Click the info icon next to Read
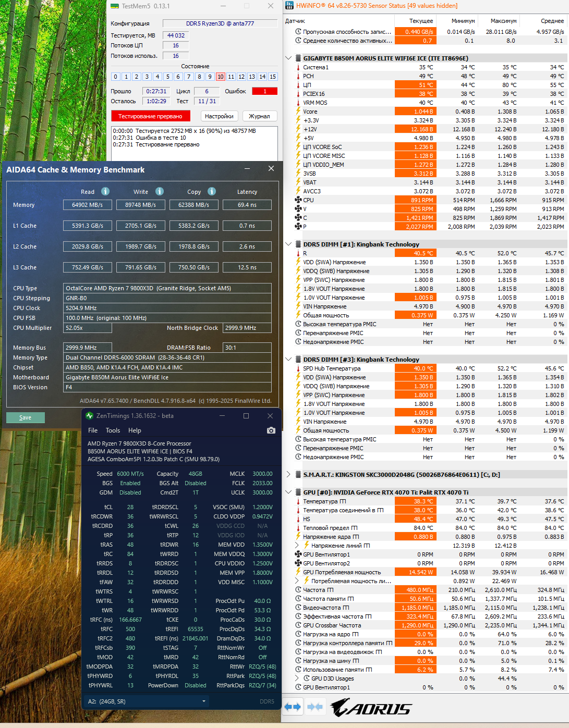Screen dimensions: 569x728 (105, 191)
